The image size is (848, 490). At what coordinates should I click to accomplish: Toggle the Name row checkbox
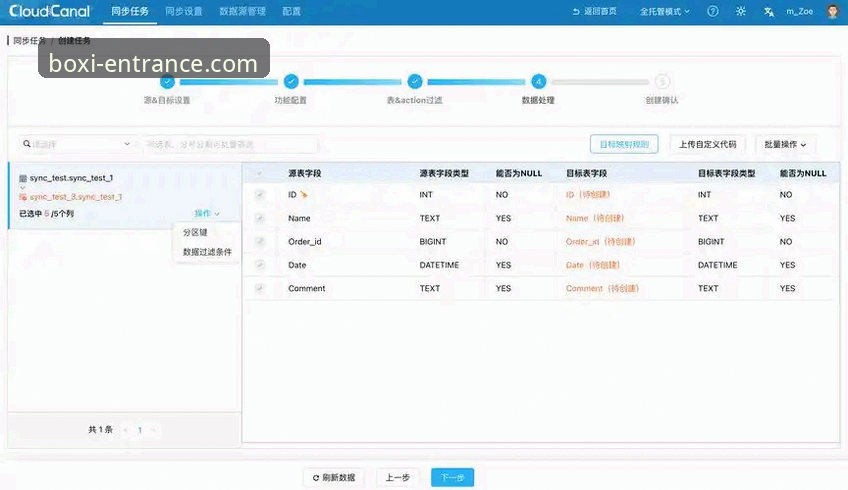click(x=260, y=218)
